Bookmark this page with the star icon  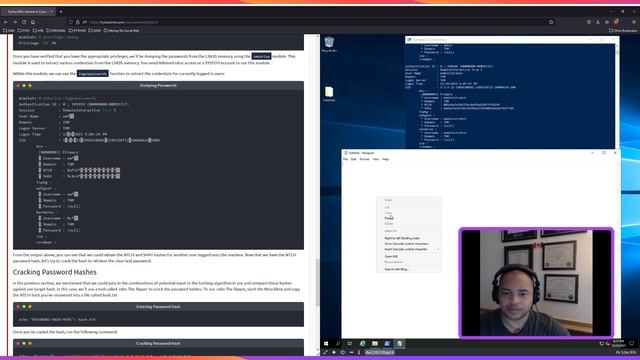click(551, 22)
